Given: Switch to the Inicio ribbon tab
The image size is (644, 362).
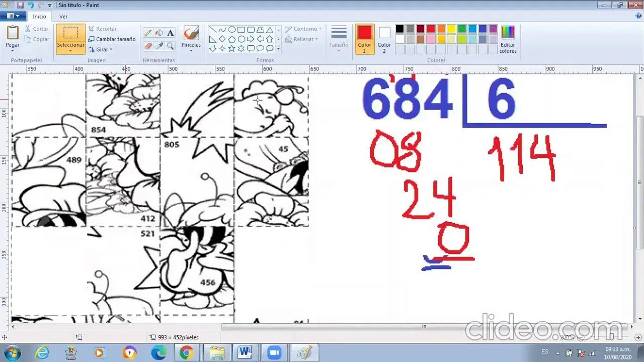Looking at the screenshot, I should (x=39, y=16).
